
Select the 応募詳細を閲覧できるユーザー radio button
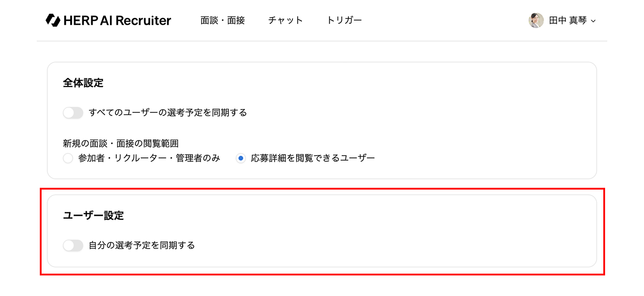(241, 158)
